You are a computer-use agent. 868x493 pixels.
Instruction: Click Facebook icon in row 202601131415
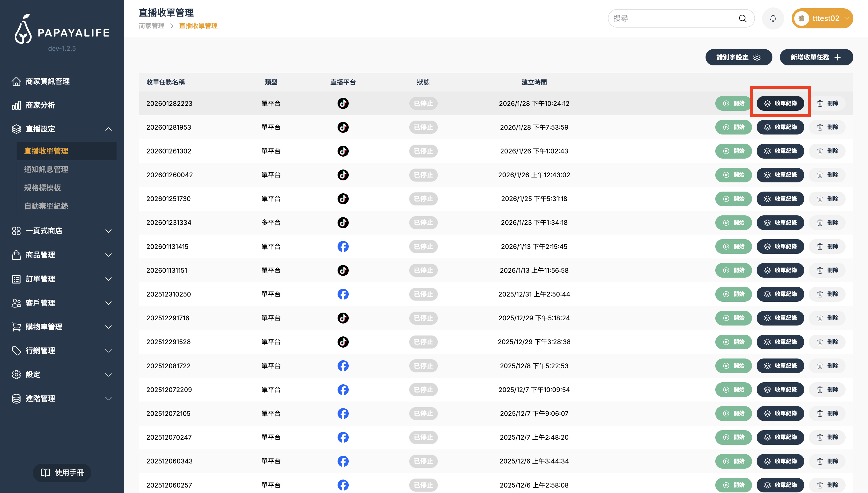point(343,247)
